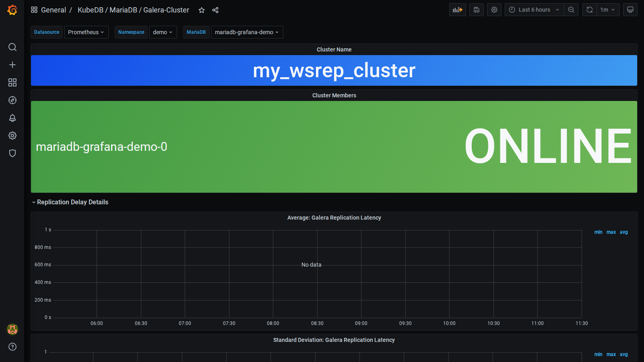
Task: Open the Alerting bell icon
Action: click(12, 118)
